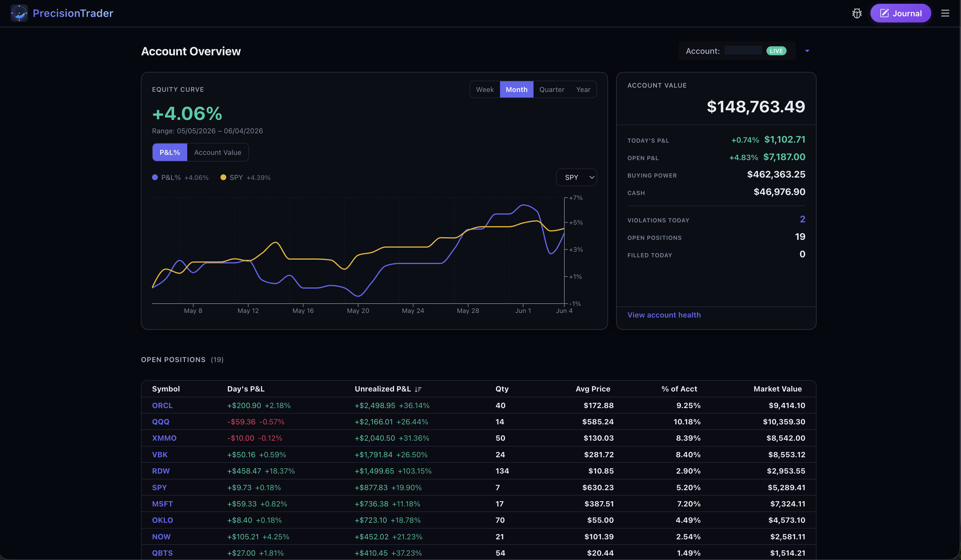Click the PrecisionTrader logo icon
This screenshot has height=560, width=961.
[x=19, y=13]
